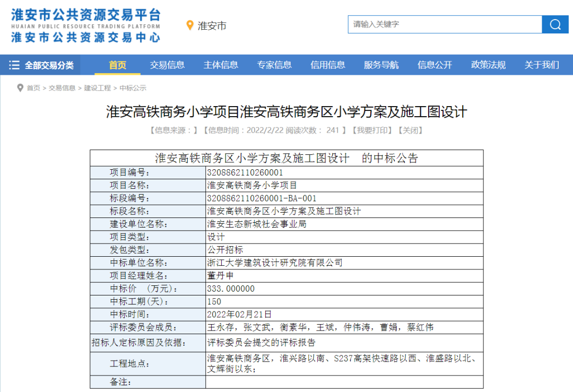The image size is (573, 392).
Task: Click the 关闭 link under the title
Action: coord(410,130)
